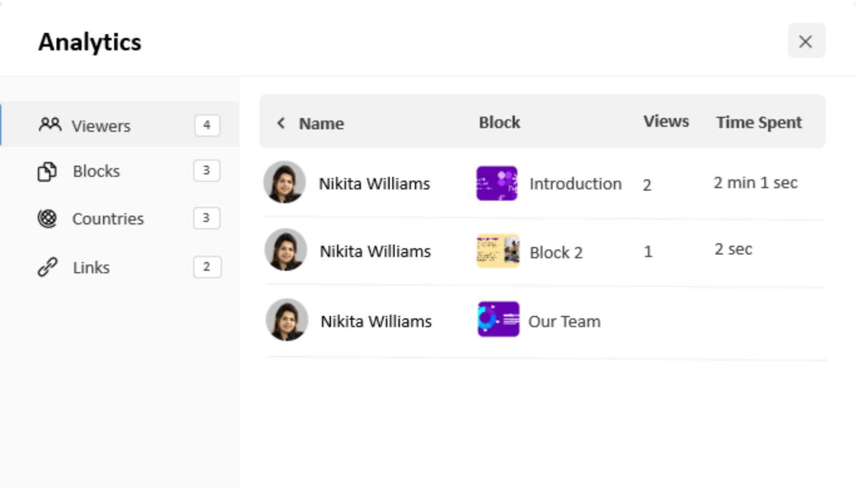Sort by the Views column header

pos(666,121)
